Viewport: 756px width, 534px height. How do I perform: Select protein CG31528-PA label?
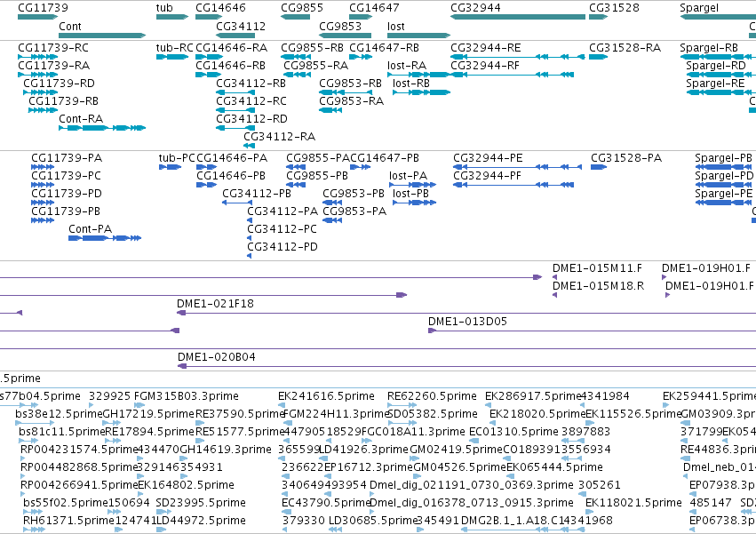(x=626, y=158)
